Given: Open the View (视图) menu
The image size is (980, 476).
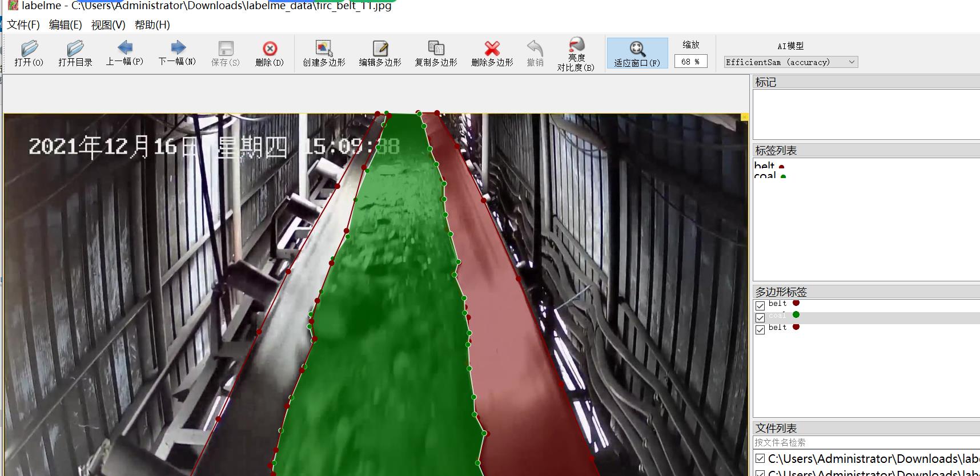Looking at the screenshot, I should 108,25.
